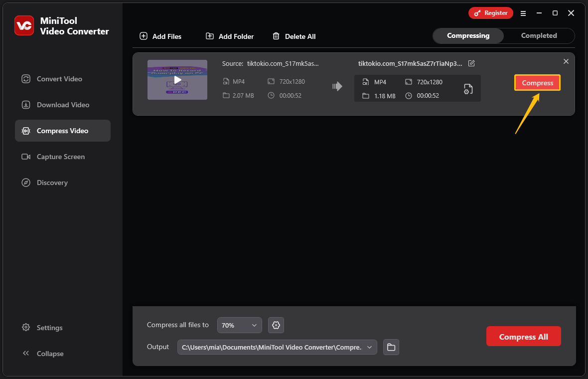
Task: Click the Compress All button
Action: (524, 337)
